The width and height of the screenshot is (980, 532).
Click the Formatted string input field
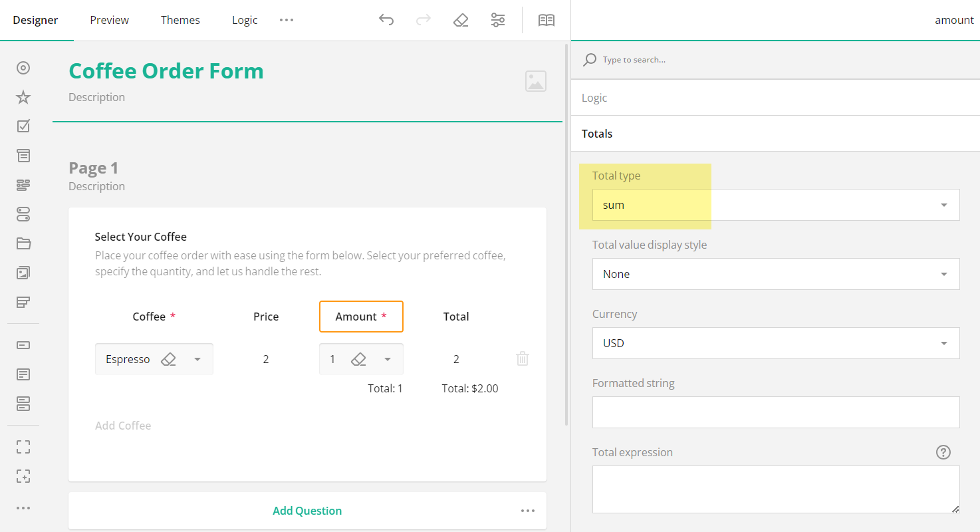tap(775, 412)
